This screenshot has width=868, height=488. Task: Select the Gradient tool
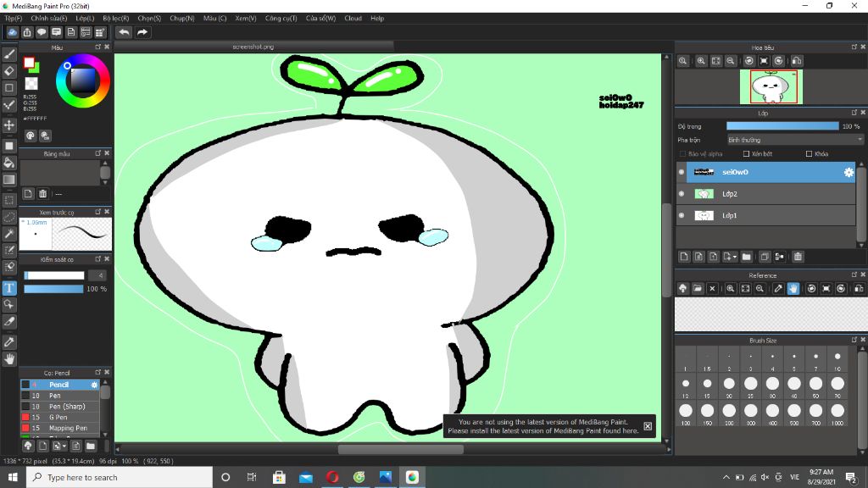pos(9,180)
